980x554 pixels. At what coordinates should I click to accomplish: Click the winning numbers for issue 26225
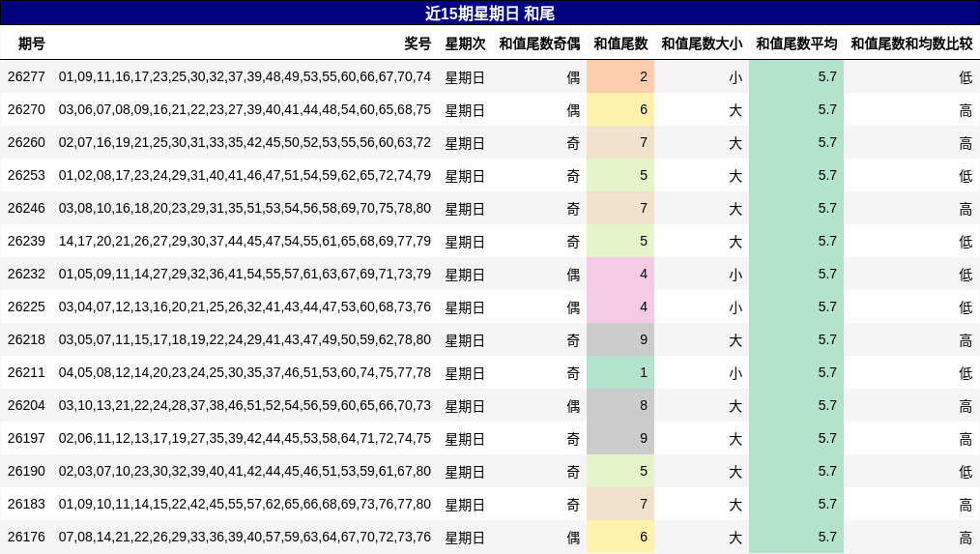(x=245, y=307)
